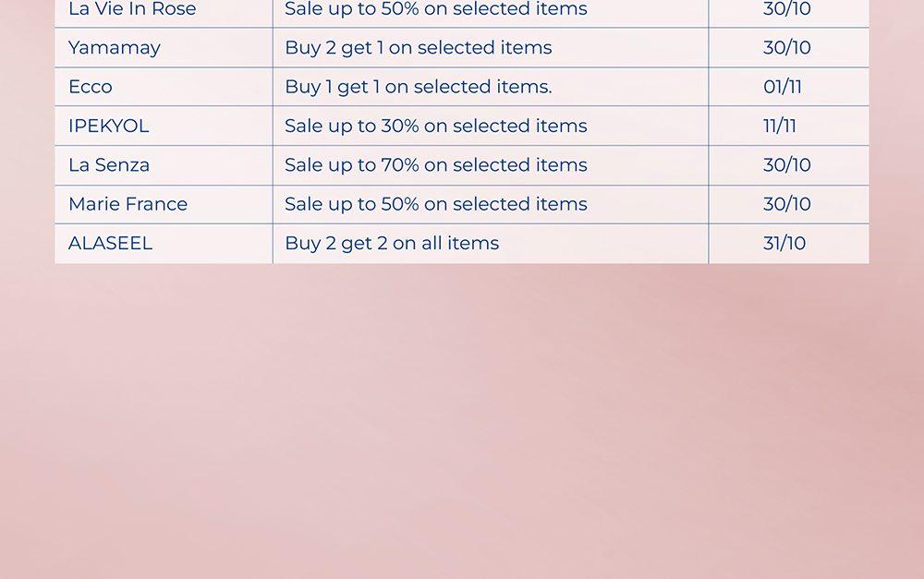This screenshot has width=924, height=579.
Task: Select Ecco's Buy 1 get 1 offer text
Action: pos(418,87)
